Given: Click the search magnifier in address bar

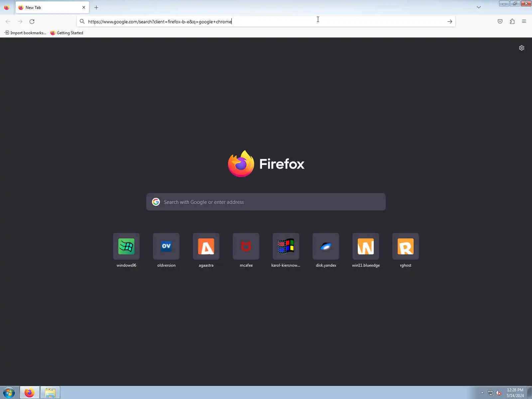Looking at the screenshot, I should pos(82,22).
